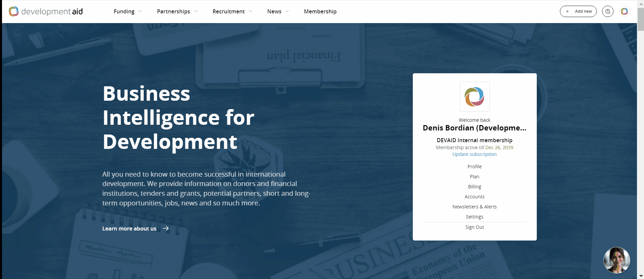Open the live chat support avatar
The width and height of the screenshot is (644, 279).
point(617,260)
